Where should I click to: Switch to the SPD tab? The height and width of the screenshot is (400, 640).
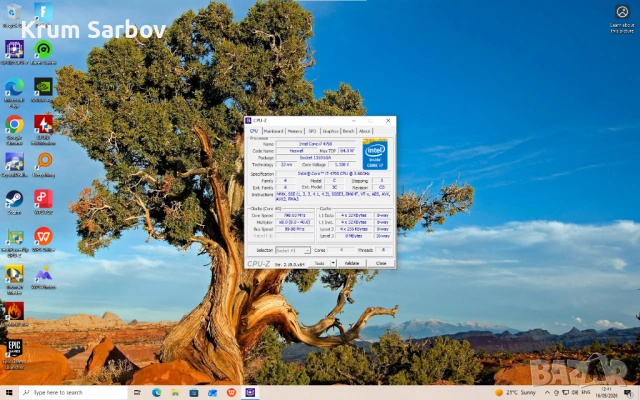[312, 131]
